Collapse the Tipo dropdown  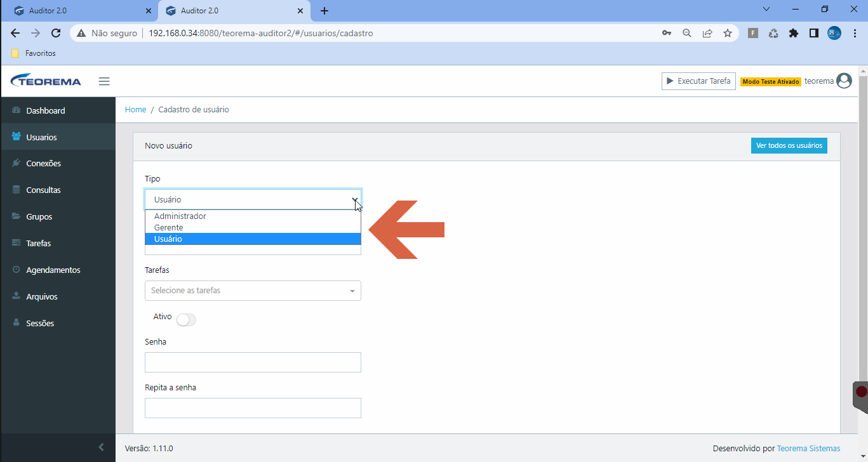253,199
